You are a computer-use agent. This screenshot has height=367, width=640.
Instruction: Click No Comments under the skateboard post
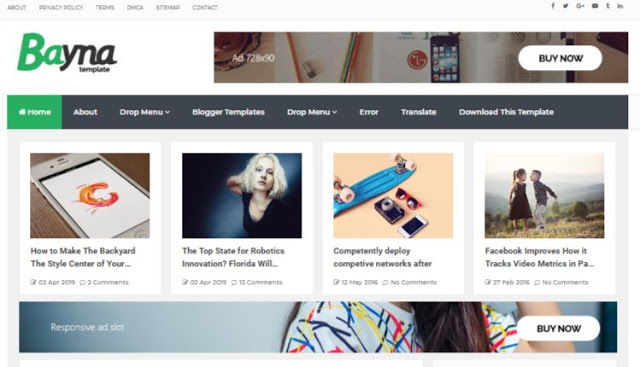(409, 282)
